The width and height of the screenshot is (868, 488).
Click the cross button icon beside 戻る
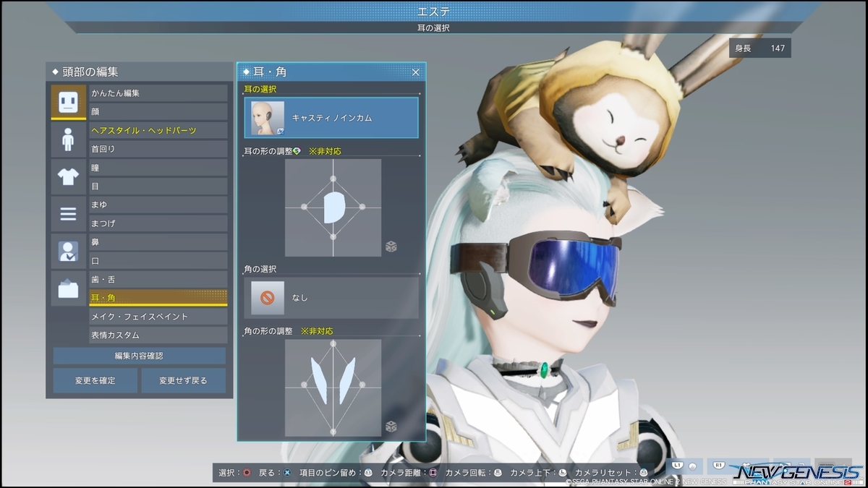click(287, 472)
